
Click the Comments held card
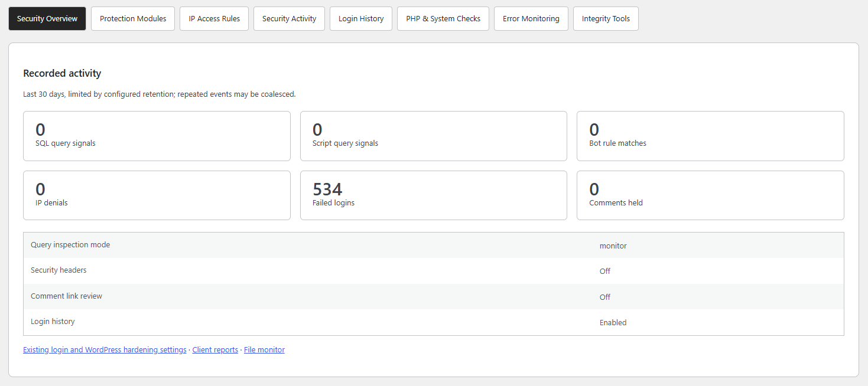click(710, 195)
